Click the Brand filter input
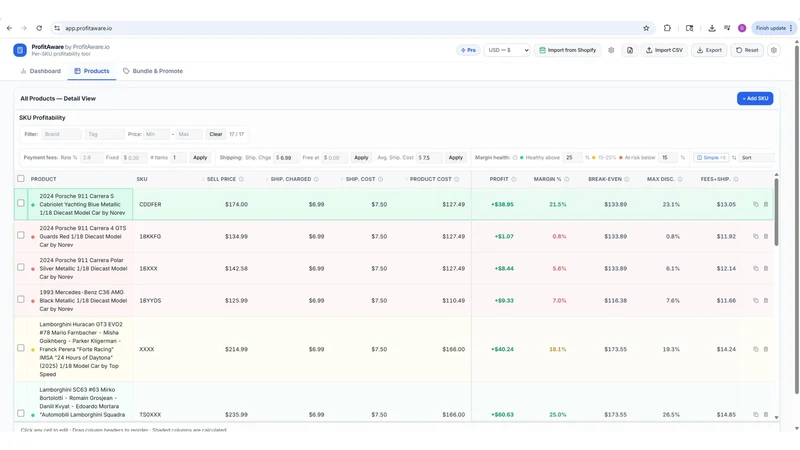 point(61,134)
